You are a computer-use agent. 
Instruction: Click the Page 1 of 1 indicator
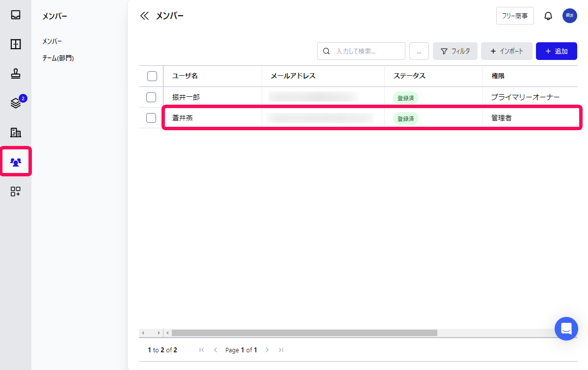pos(241,350)
